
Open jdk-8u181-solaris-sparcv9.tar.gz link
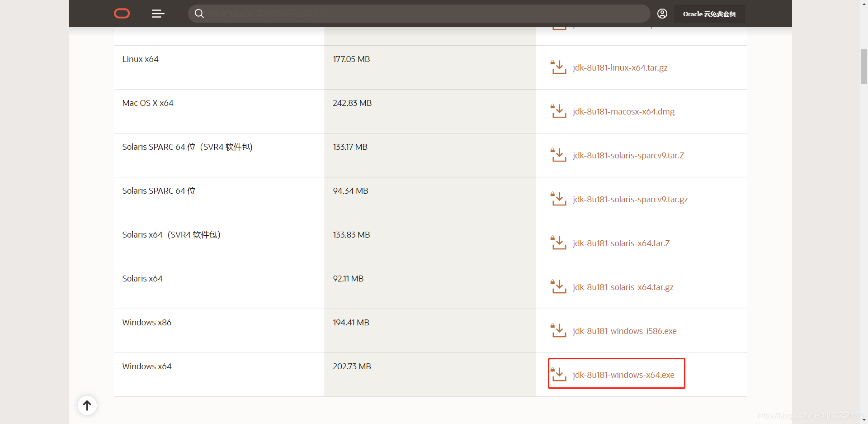[x=630, y=200]
